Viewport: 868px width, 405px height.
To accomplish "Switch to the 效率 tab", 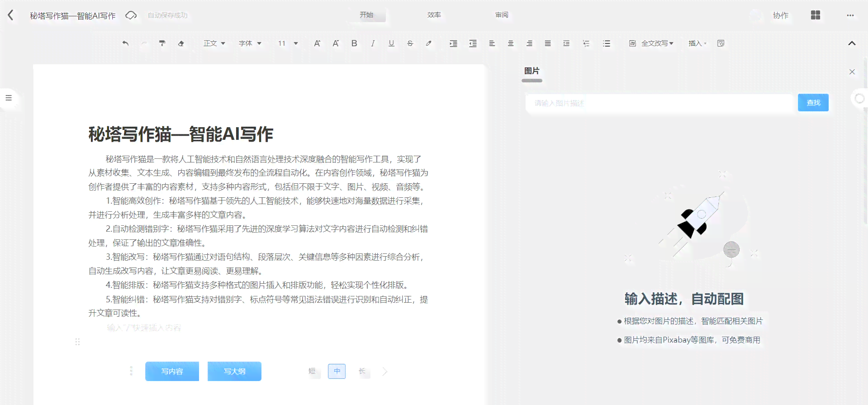I will click(x=434, y=15).
